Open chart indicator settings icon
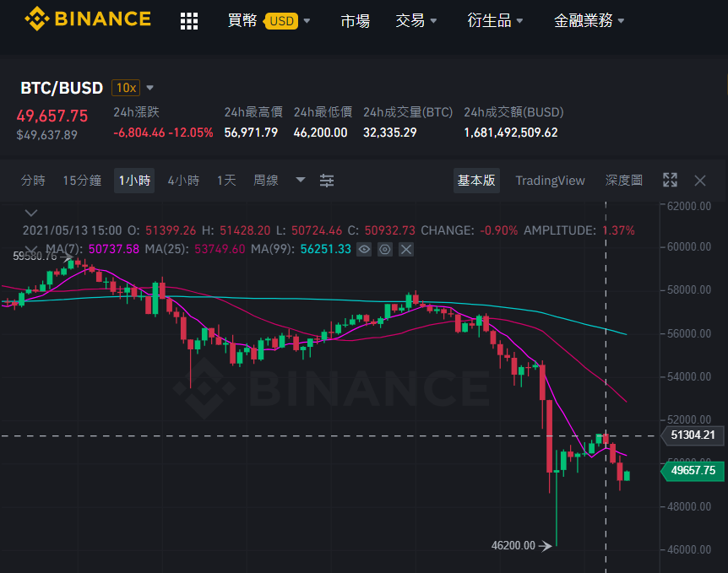The image size is (728, 573). (x=327, y=181)
